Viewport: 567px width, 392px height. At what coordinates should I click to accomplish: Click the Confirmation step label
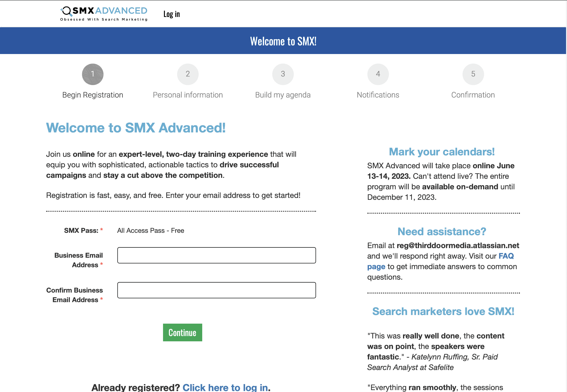pyautogui.click(x=473, y=95)
